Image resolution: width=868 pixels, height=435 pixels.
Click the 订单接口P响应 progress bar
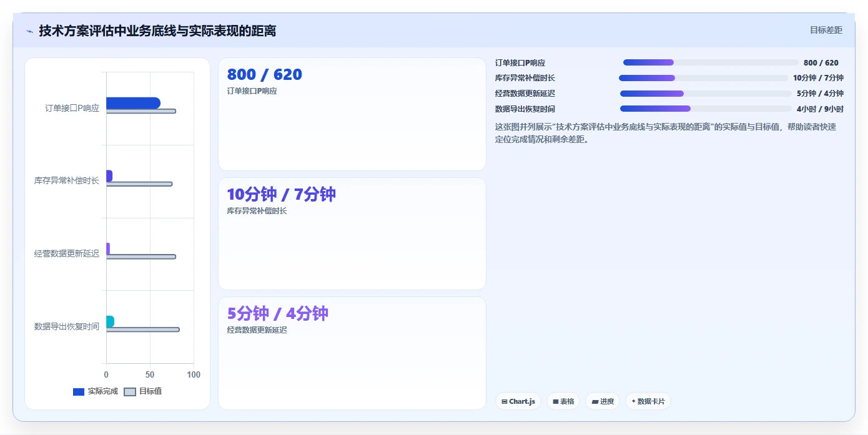point(711,62)
